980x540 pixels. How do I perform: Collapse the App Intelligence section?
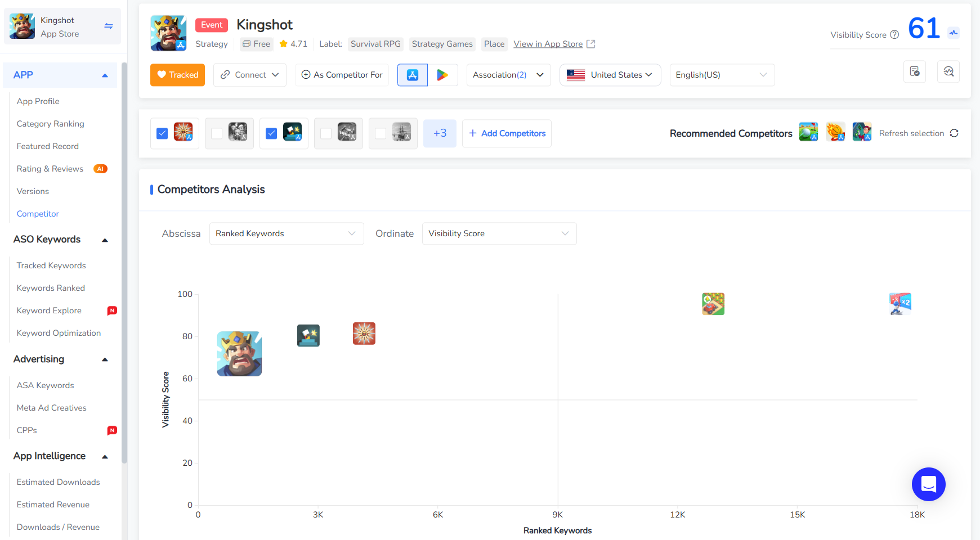(105, 457)
